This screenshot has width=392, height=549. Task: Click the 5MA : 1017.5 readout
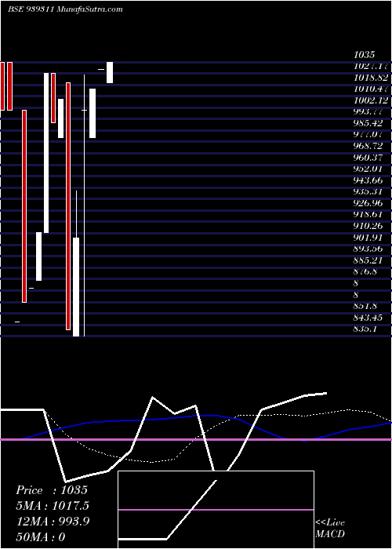click(x=53, y=506)
